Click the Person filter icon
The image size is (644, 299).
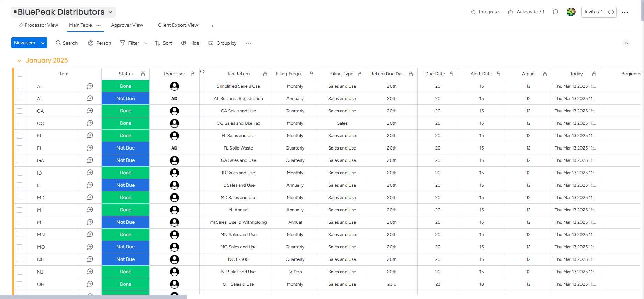coord(91,43)
